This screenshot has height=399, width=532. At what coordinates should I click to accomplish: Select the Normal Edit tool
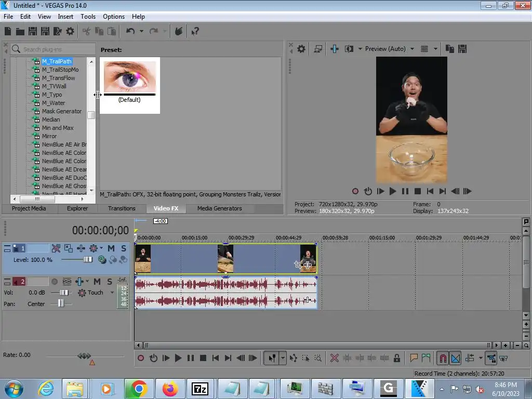(x=272, y=358)
